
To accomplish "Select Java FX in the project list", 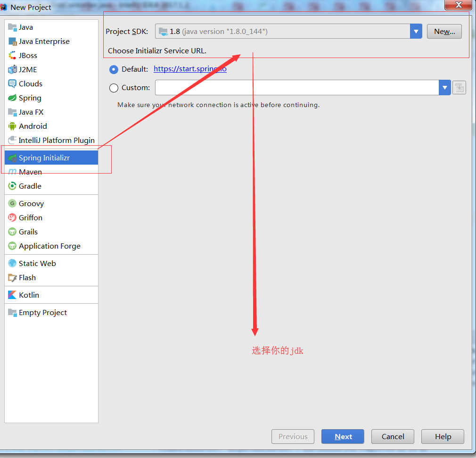I will [x=51, y=112].
